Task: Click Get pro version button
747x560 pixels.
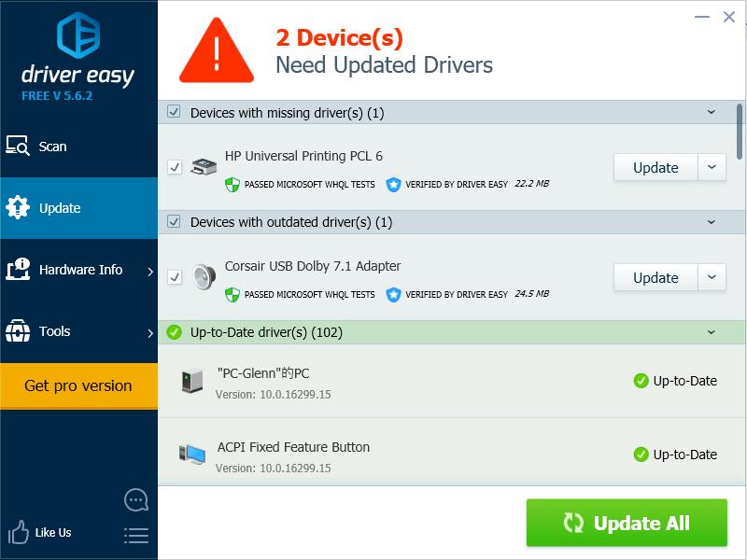Action: click(x=78, y=385)
